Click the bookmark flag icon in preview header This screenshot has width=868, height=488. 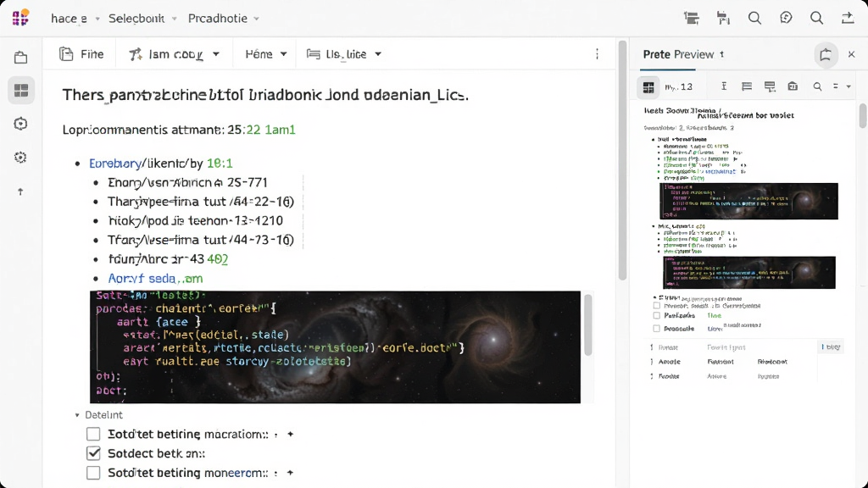(826, 54)
